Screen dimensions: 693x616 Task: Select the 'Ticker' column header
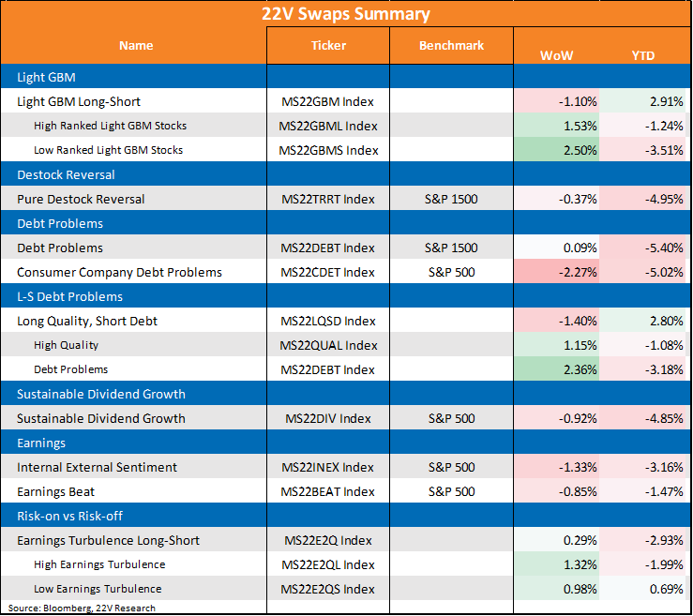pos(328,46)
